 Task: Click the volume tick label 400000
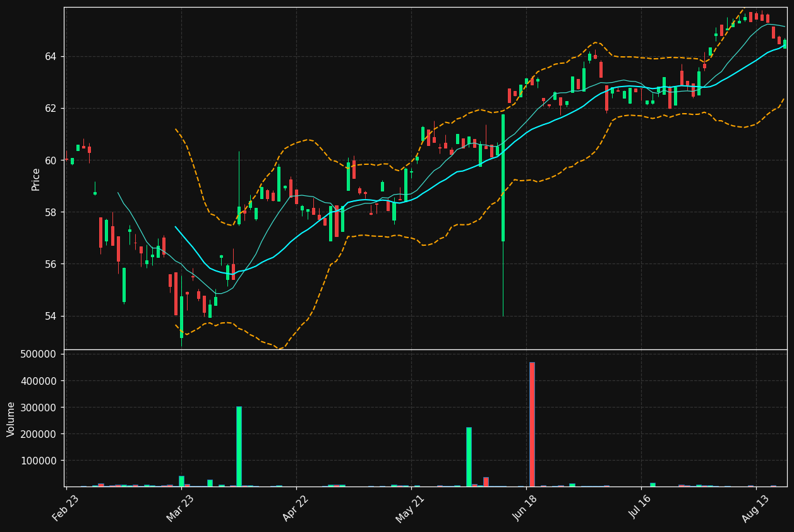(x=39, y=381)
